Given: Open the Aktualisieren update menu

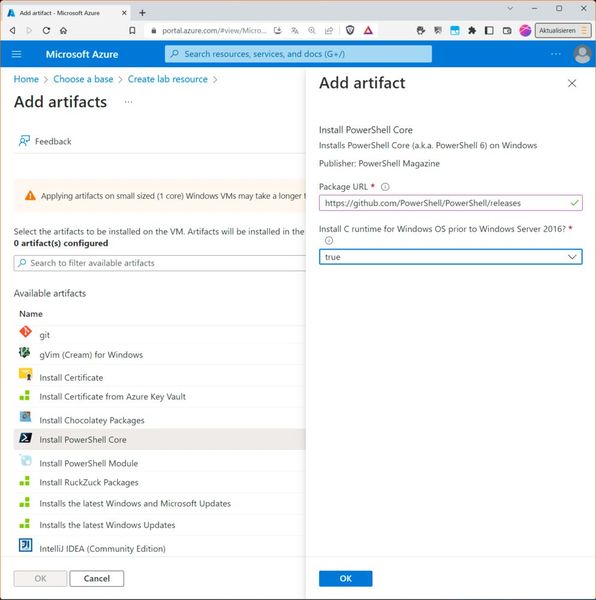Looking at the screenshot, I should [562, 30].
